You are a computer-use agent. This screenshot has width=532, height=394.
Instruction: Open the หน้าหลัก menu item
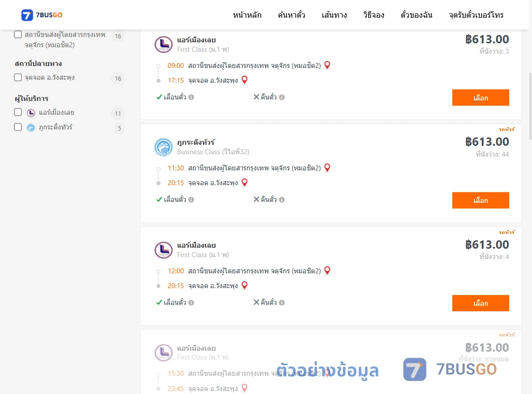coord(247,15)
